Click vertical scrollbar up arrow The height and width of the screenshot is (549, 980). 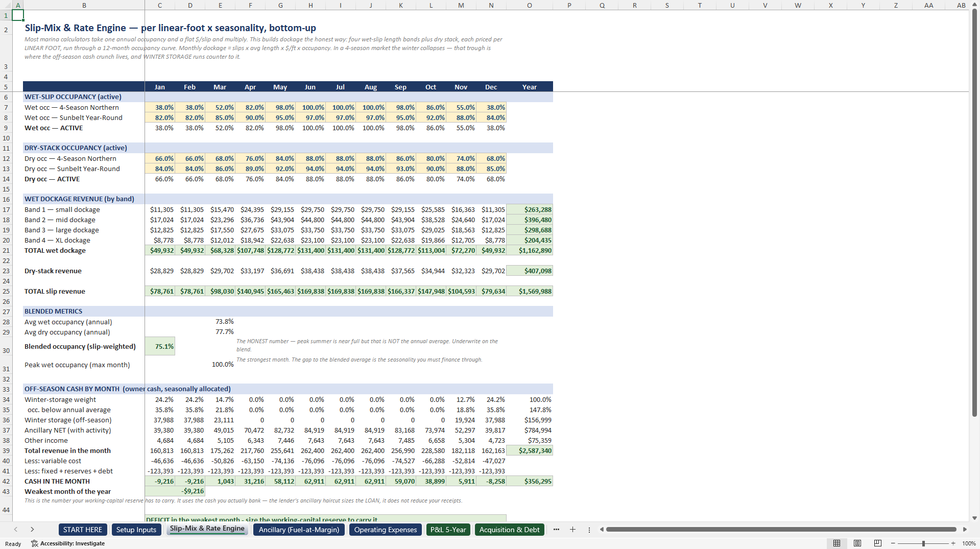[x=974, y=5]
